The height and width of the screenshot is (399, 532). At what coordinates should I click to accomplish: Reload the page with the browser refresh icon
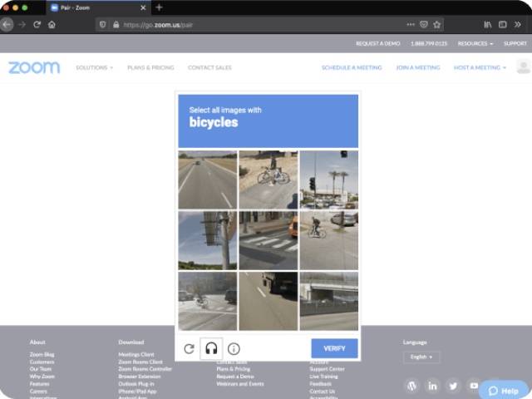[x=37, y=24]
